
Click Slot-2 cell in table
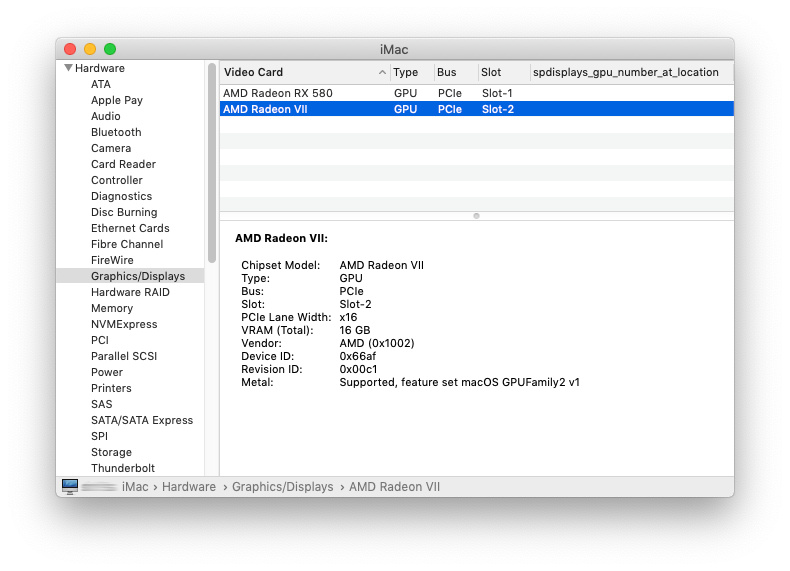point(498,109)
